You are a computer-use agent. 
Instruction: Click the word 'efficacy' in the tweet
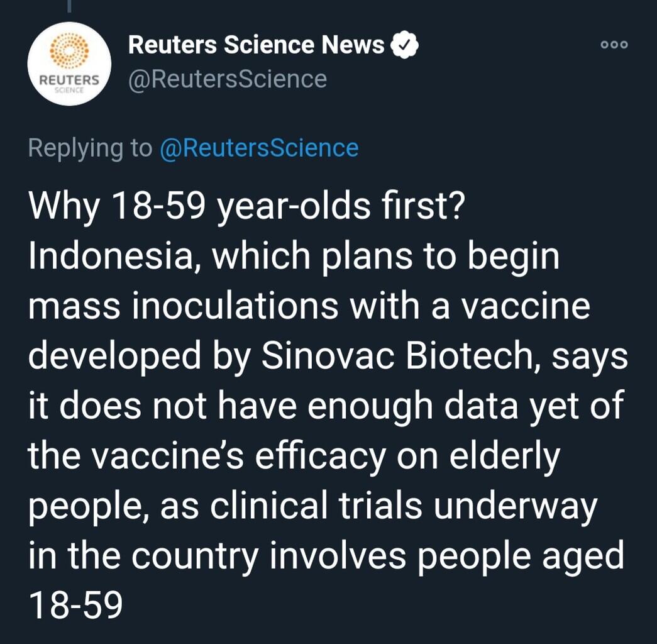[321, 457]
